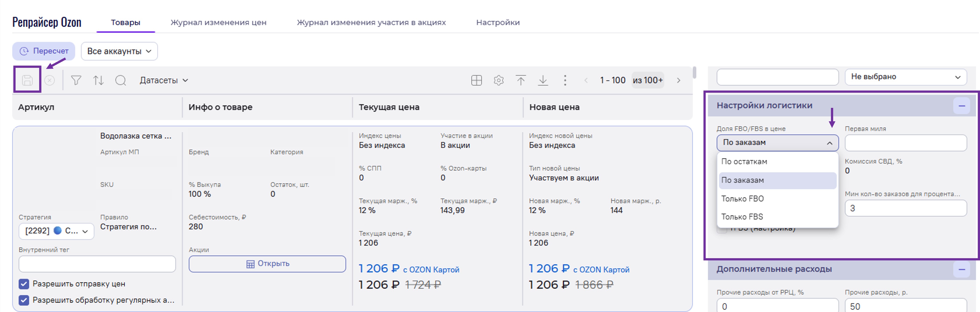This screenshot has height=312, width=980.
Task: Uncheck 'Разрешить отправку цен' checkbox
Action: [24, 284]
